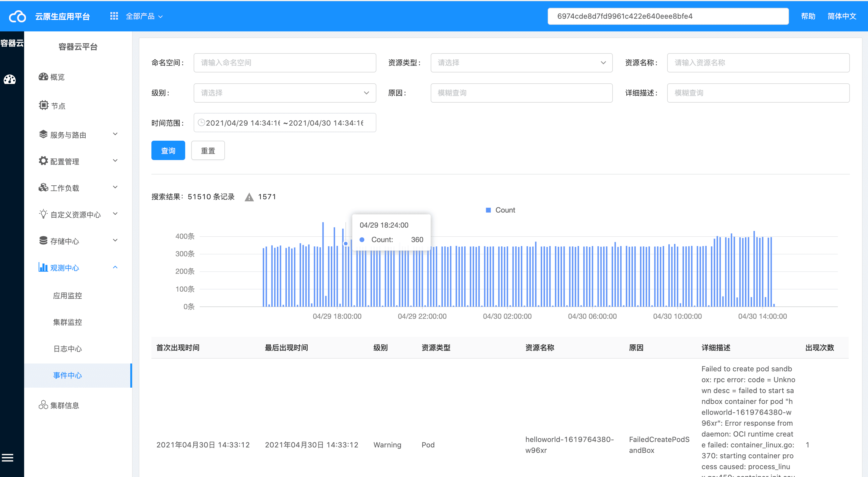The height and width of the screenshot is (477, 868).
Task: Click the 04/29 18:00:00 axis label
Action: (337, 316)
